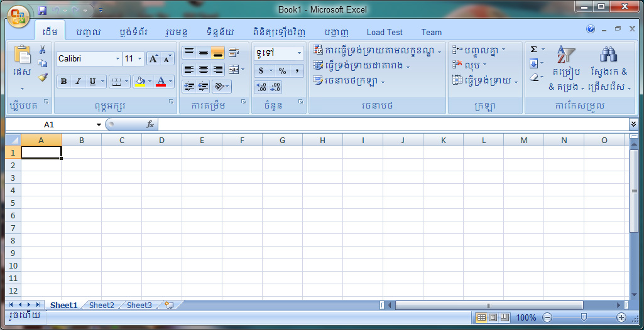Toggle Bold formatting
Image resolution: width=644 pixels, height=330 pixels.
63,82
